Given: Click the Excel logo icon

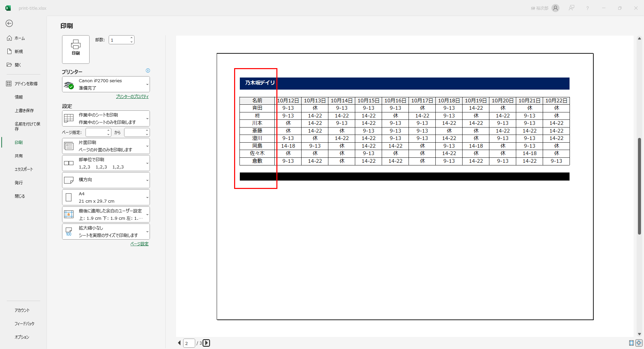Looking at the screenshot, I should pos(8,8).
